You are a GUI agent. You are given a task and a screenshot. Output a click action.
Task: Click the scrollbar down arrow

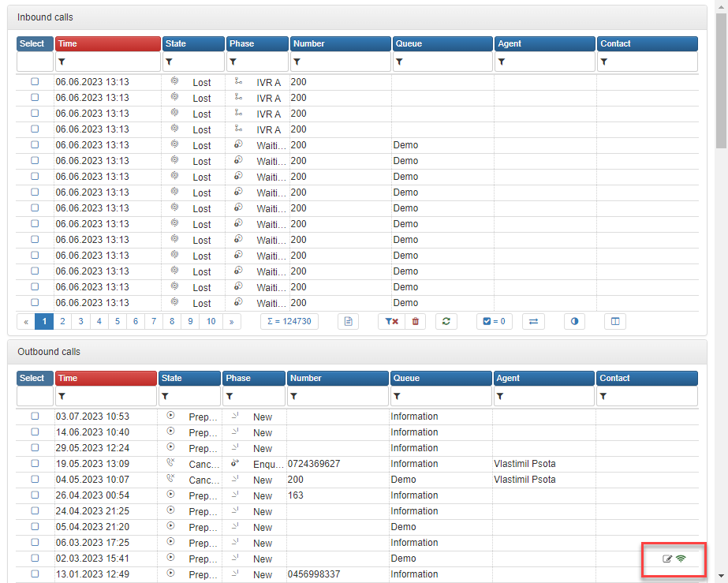721,577
